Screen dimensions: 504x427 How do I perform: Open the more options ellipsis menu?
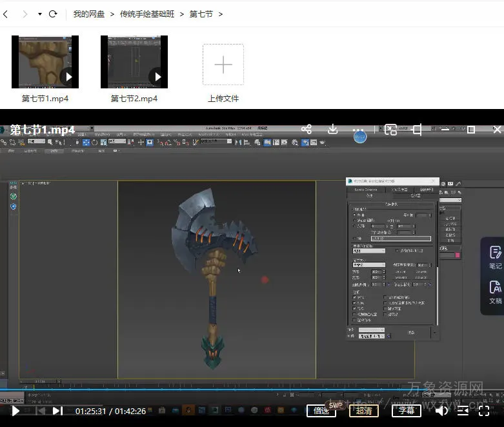pyautogui.click(x=359, y=130)
